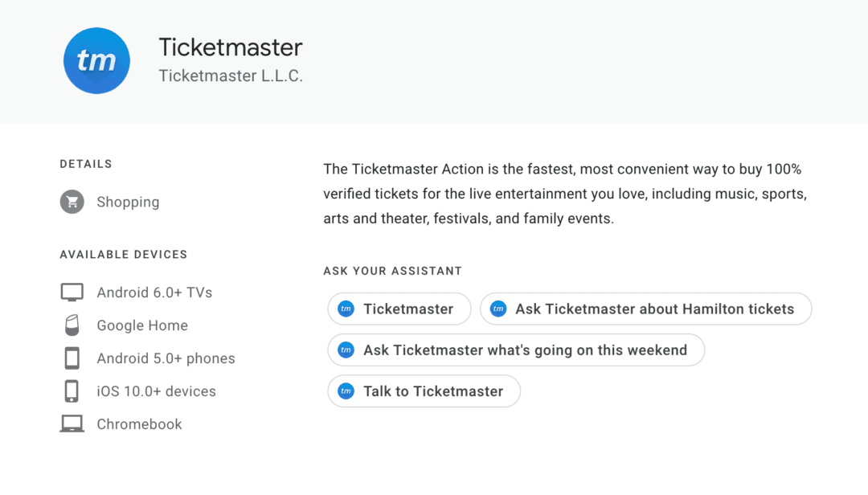Select the Ticketmaster suggestion chip
Image resolution: width=868 pixels, height=495 pixels.
pyautogui.click(x=399, y=309)
